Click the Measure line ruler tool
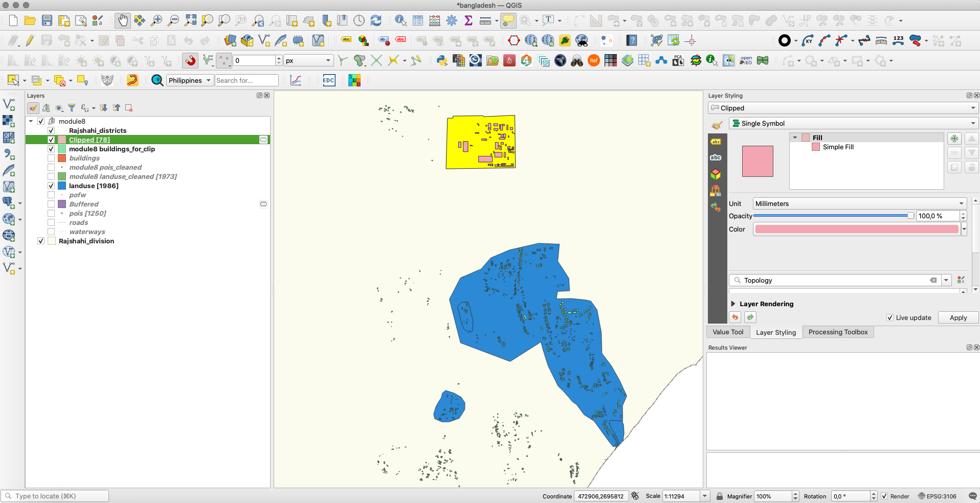The width and height of the screenshot is (980, 503). click(x=485, y=20)
